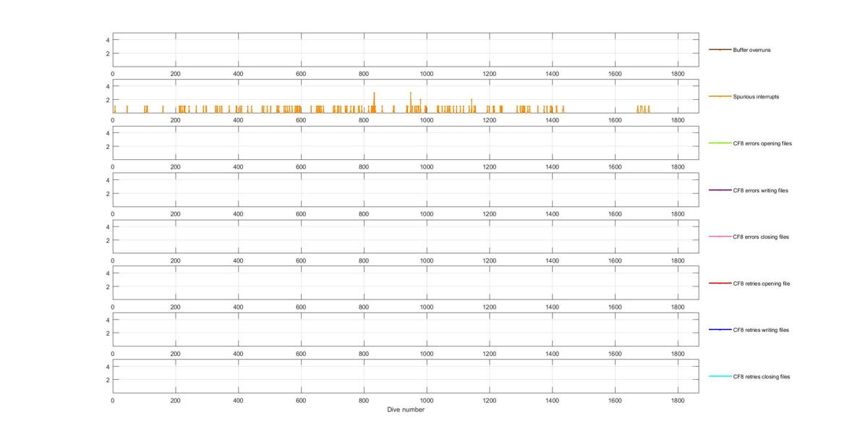Click the orange spike near dive 950
The image size is (868, 442).
point(411,102)
